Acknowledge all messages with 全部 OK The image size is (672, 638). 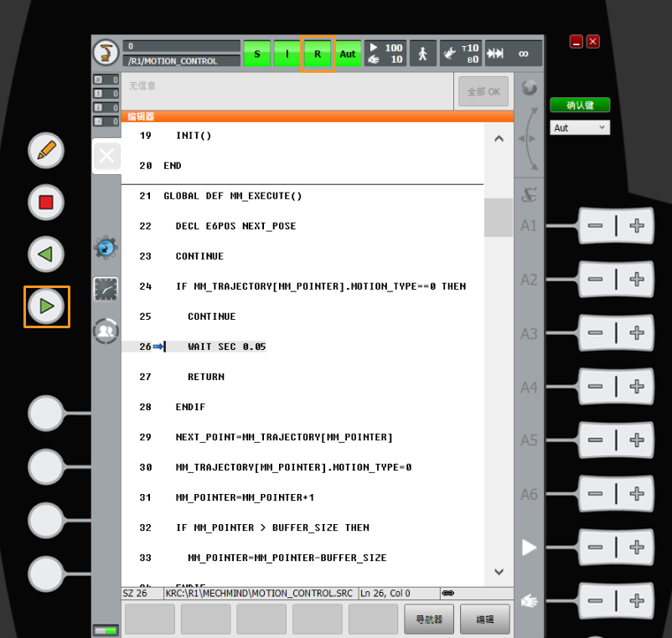tap(483, 91)
